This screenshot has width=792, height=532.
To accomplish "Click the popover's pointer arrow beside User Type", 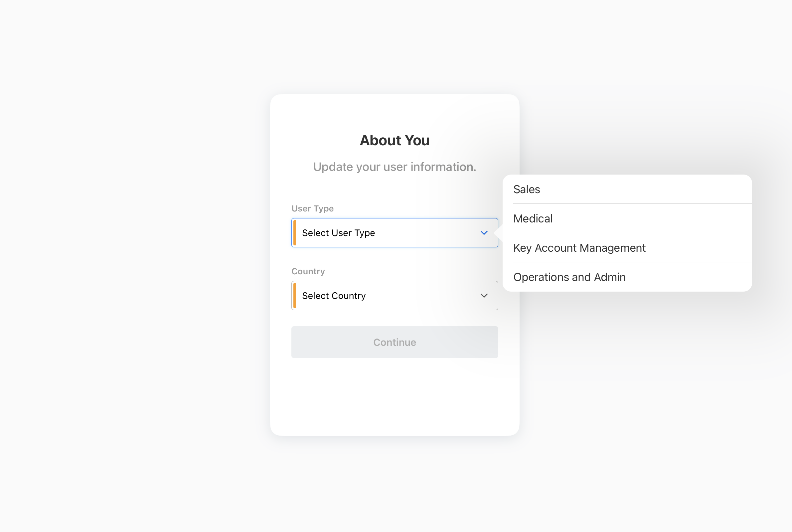I will point(499,233).
